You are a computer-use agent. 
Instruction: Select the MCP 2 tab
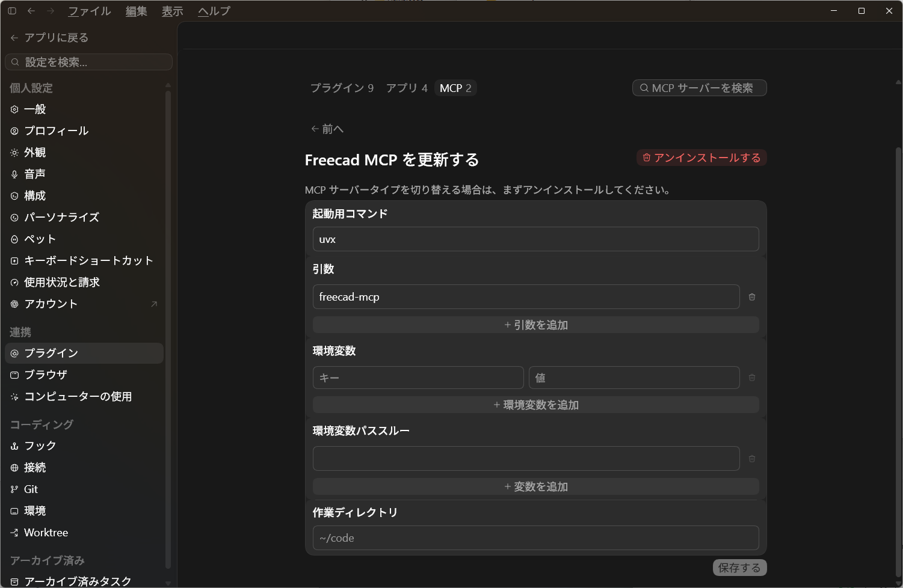click(x=455, y=88)
